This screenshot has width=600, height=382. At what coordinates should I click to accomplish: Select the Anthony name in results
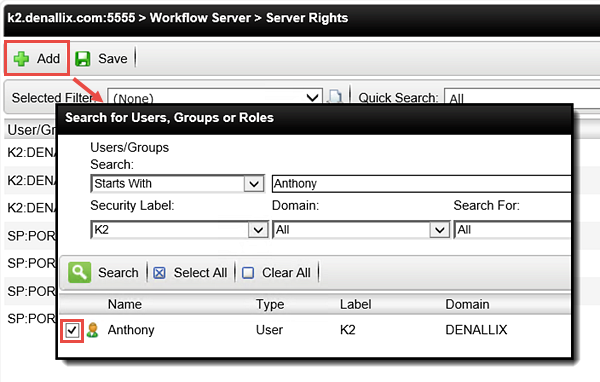click(131, 330)
